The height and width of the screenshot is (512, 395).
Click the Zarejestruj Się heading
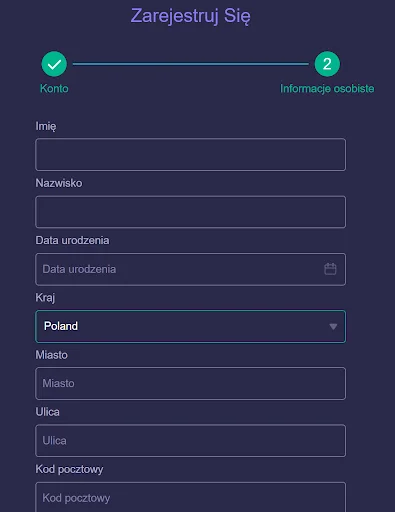pos(190,16)
